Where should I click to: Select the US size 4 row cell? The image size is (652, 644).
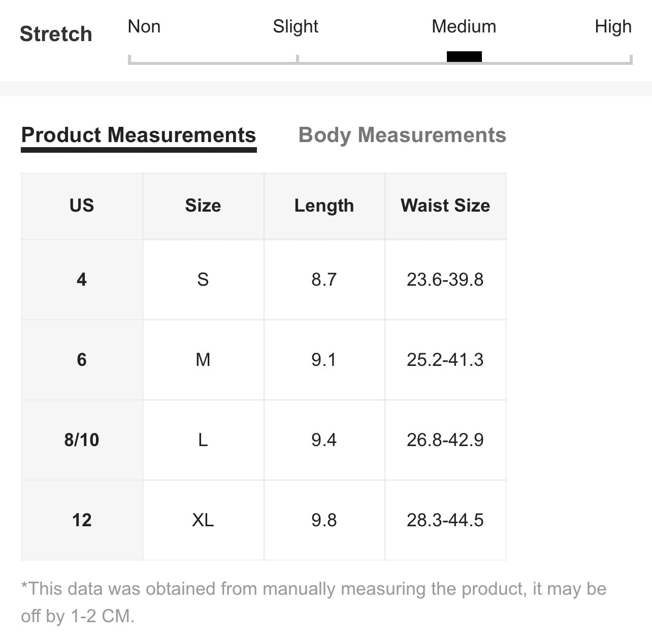[x=82, y=280]
